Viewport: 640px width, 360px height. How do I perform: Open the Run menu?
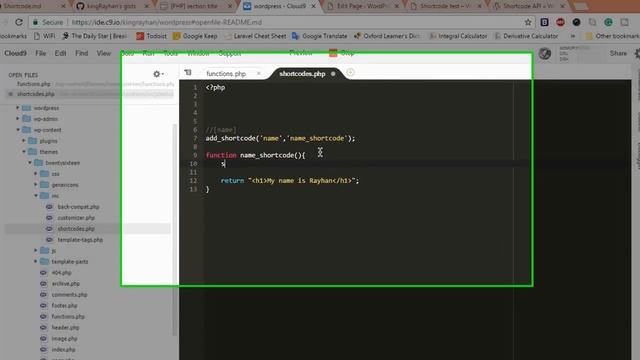[148, 53]
